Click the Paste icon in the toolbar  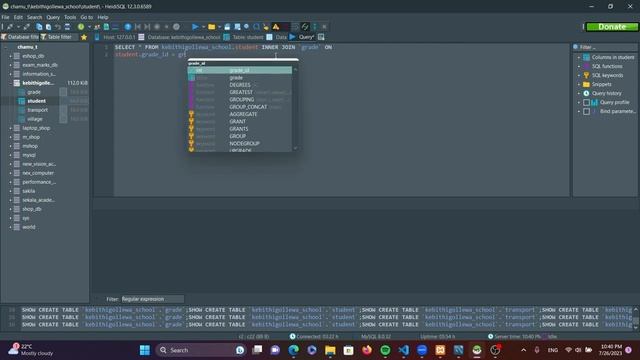pyautogui.click(x=48, y=27)
